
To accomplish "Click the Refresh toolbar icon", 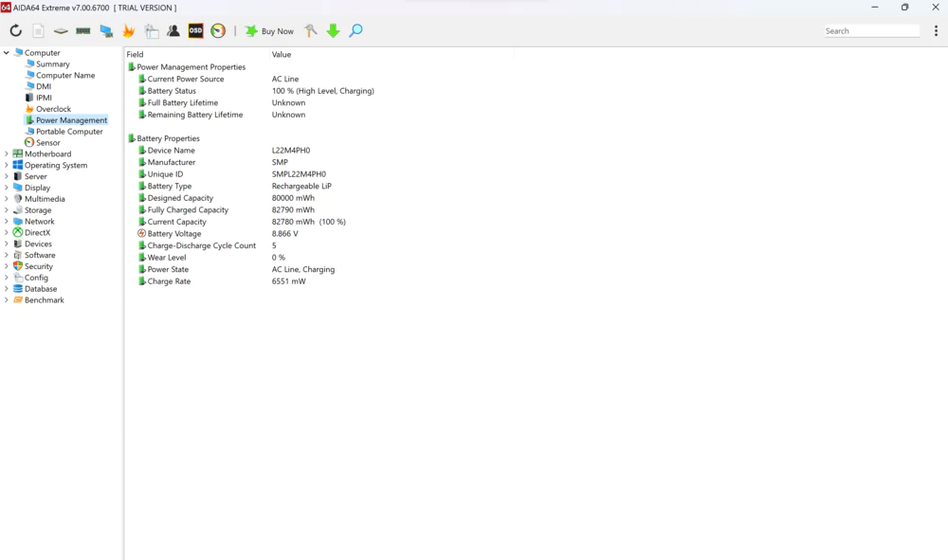I will [16, 31].
